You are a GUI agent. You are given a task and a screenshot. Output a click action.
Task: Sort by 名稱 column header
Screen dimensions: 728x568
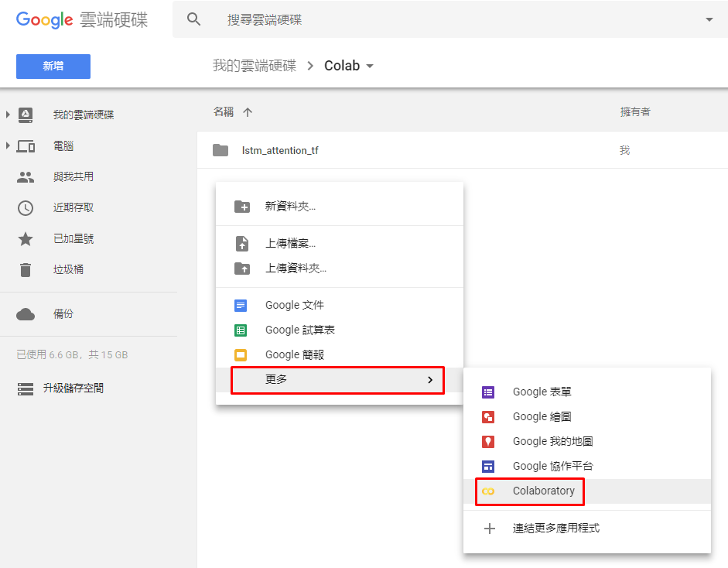click(224, 112)
